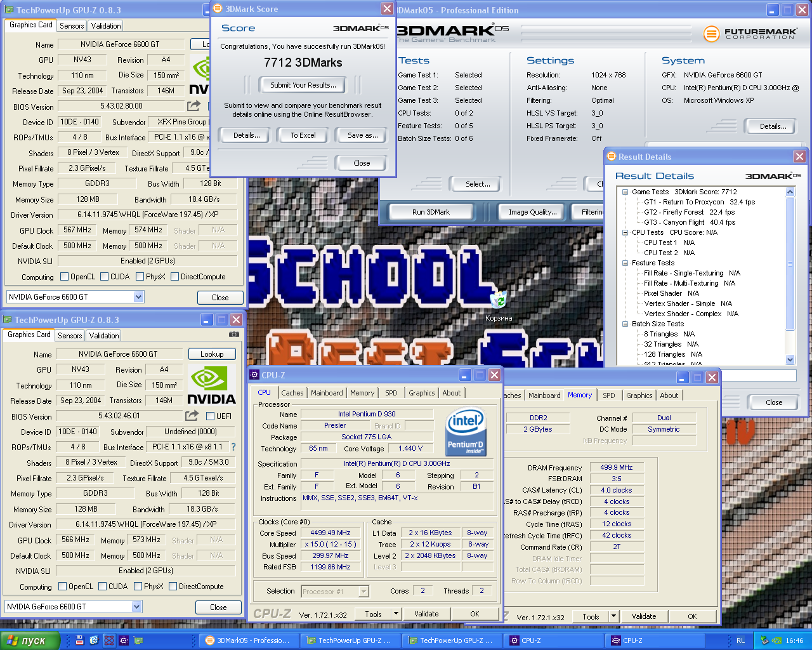Toggle DirectCompute checkbox in upper GPU-Z window

pos(174,277)
